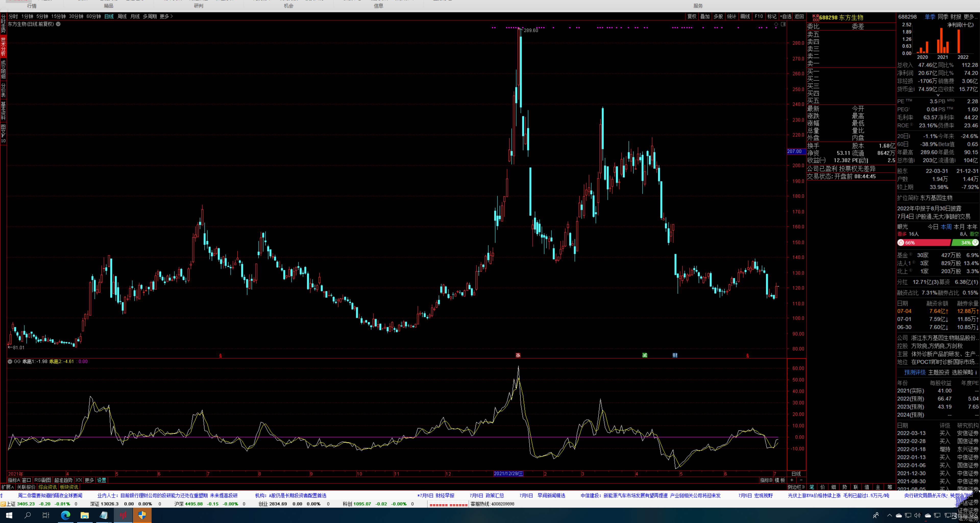Toggle the side panel icon at chart top-right
980x523 pixels.
click(783, 24)
